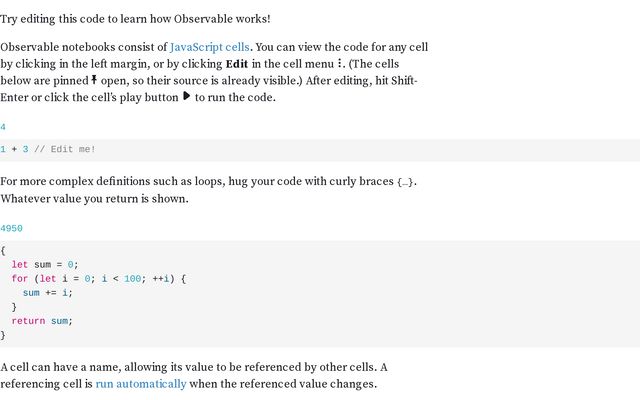Click the 'return sum;' statement
Image resolution: width=640 pixels, height=400 pixels.
[42, 321]
